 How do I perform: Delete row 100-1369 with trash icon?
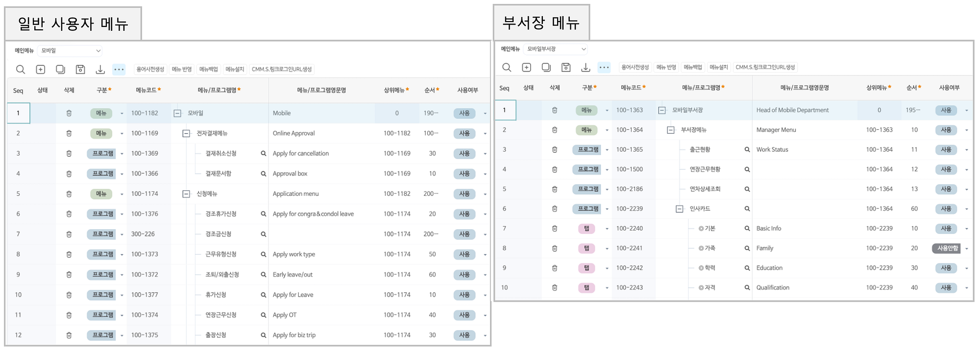point(69,153)
